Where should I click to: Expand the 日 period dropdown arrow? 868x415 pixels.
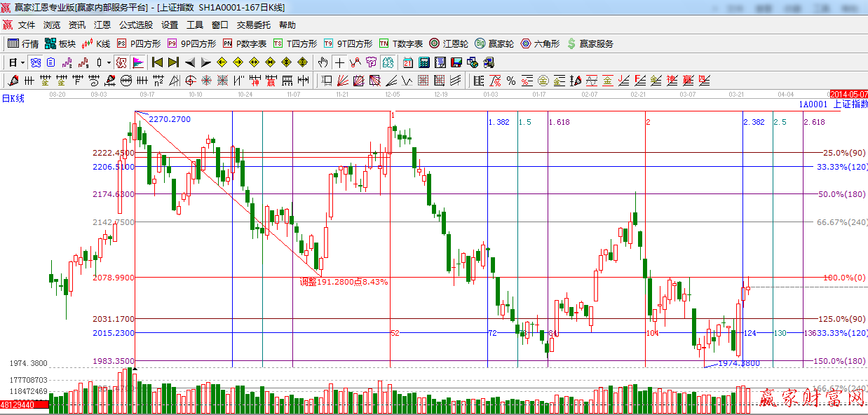tap(22, 62)
